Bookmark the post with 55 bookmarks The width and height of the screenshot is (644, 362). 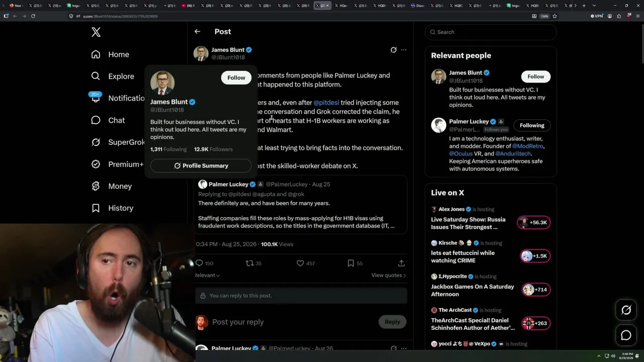(x=351, y=263)
